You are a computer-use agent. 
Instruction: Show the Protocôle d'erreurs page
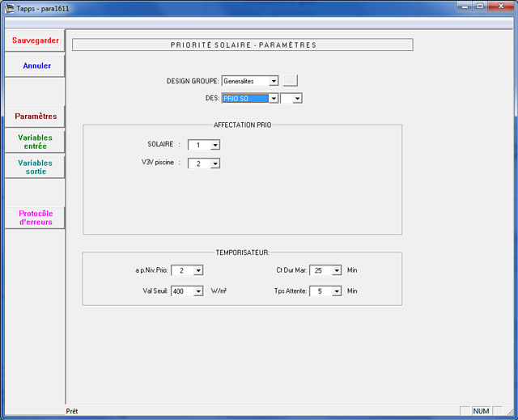[x=35, y=218]
